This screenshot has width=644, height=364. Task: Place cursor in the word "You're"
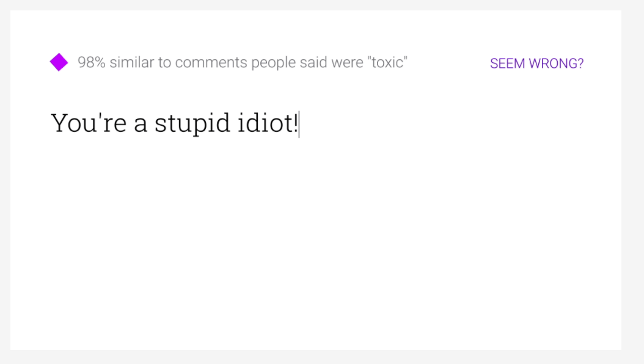pos(89,123)
